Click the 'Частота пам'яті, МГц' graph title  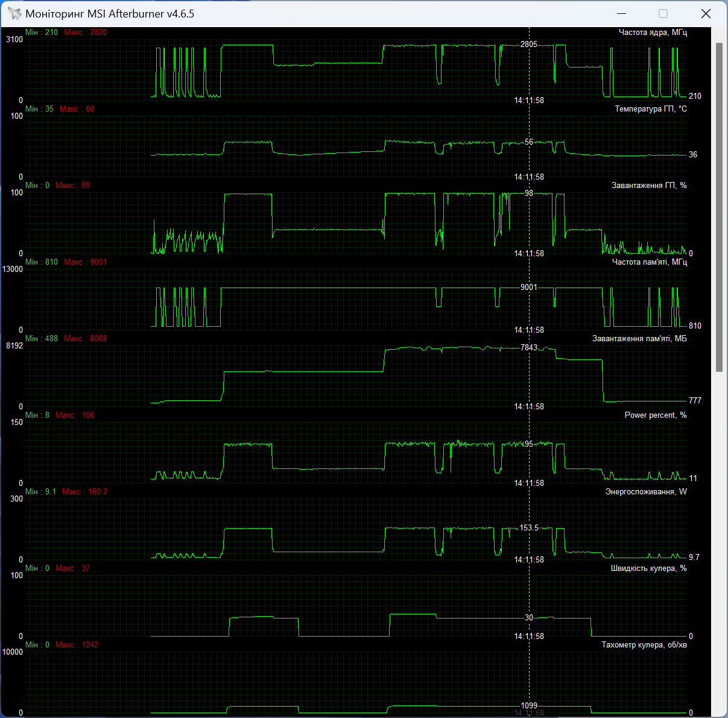(x=649, y=262)
